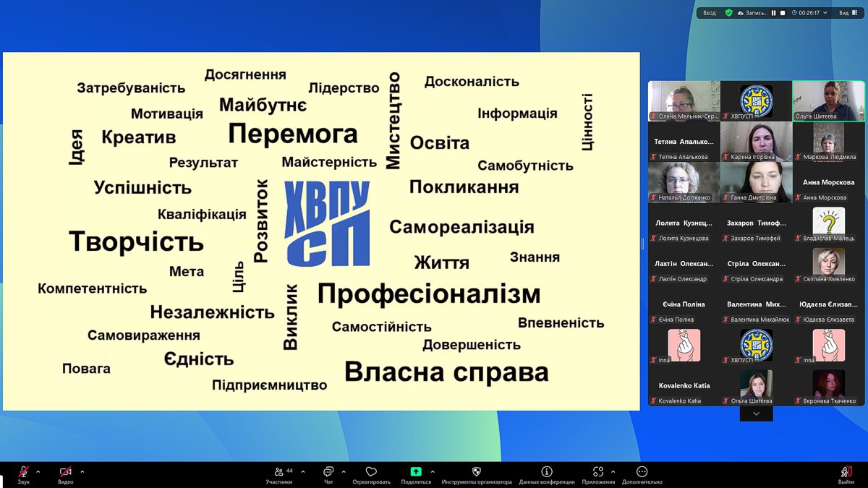Click the phrase Власна справа on slide

[446, 372]
